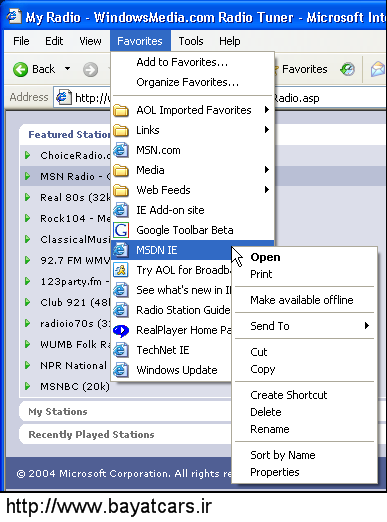Open the MSNBC (20k) station link
387x522 pixels.
pyautogui.click(x=75, y=387)
